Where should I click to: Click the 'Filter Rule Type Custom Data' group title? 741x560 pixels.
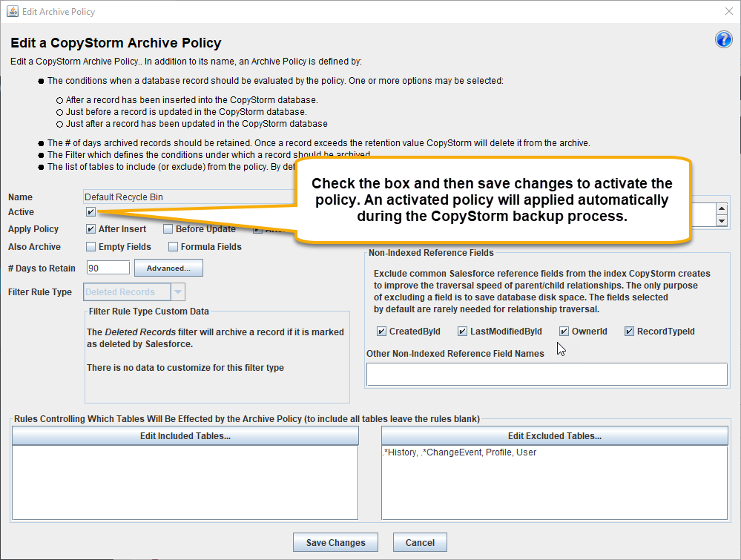(149, 312)
